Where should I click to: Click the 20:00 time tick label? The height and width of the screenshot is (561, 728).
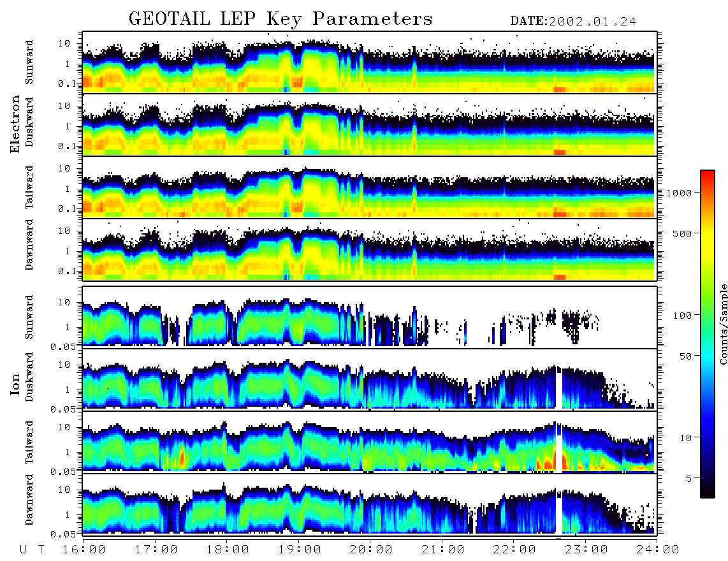(372, 550)
